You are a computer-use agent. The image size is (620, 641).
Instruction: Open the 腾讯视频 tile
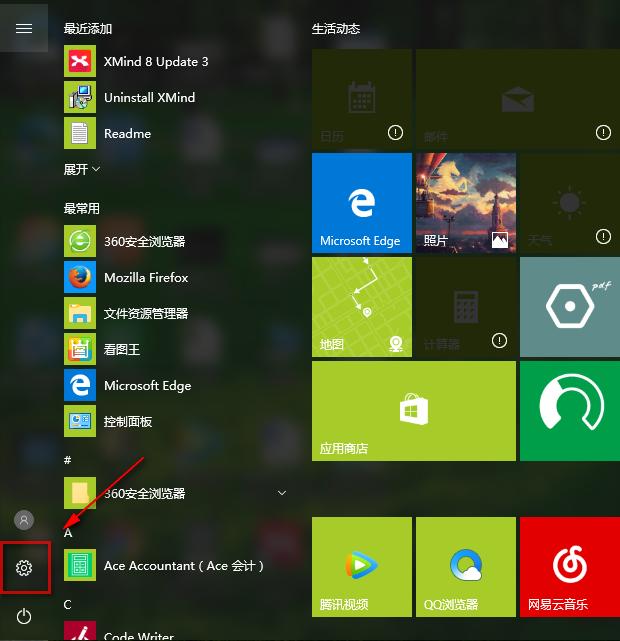361,566
